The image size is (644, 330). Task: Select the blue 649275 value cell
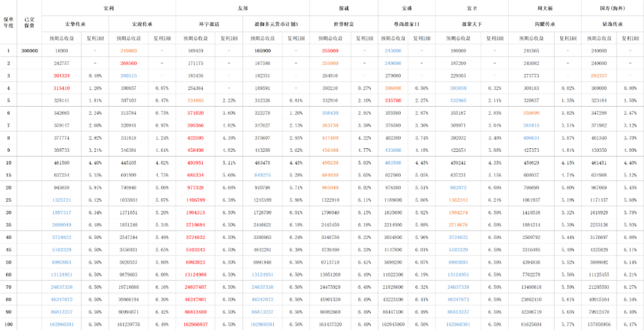(x=263, y=175)
